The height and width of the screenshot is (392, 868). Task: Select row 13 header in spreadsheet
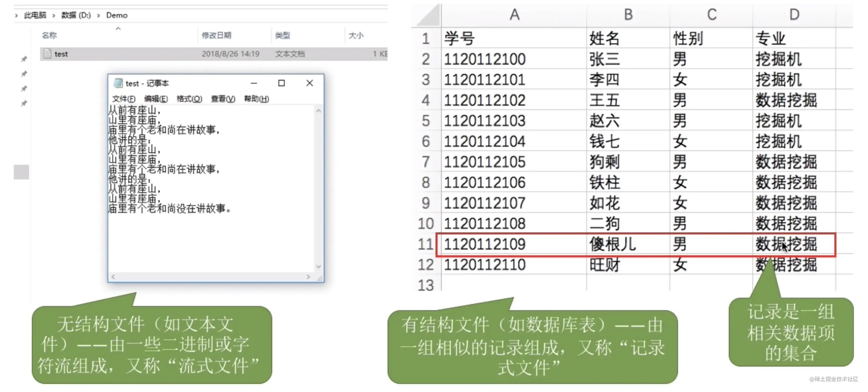pos(426,285)
